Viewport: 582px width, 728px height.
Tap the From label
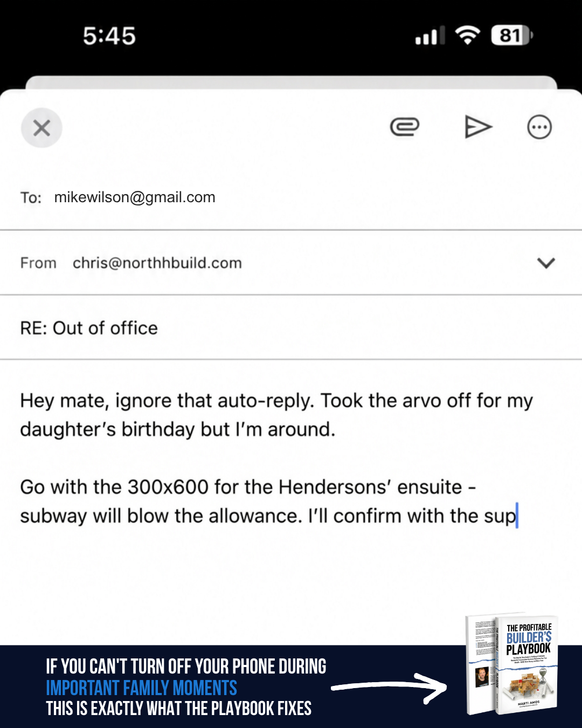click(38, 263)
